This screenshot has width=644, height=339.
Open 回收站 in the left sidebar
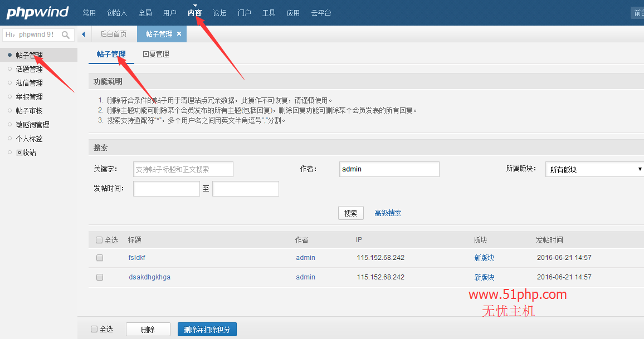click(x=26, y=153)
